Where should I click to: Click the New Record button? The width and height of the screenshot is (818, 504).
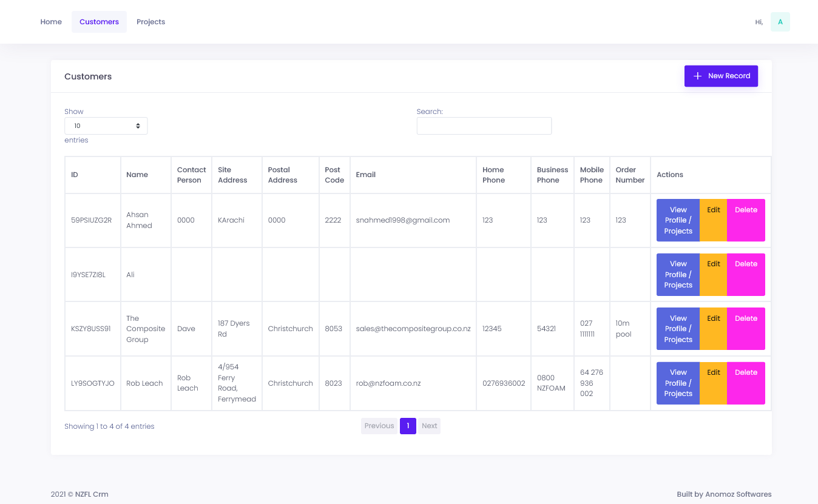pyautogui.click(x=721, y=76)
